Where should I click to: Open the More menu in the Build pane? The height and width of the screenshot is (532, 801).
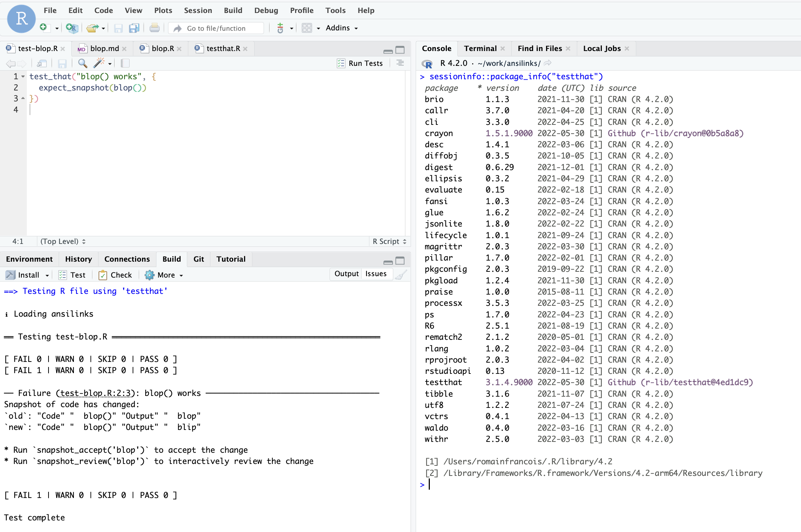(164, 275)
